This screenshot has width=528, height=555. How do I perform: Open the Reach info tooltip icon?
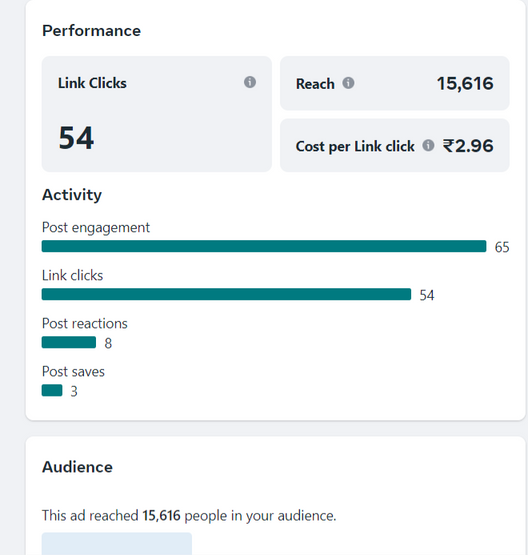[348, 83]
